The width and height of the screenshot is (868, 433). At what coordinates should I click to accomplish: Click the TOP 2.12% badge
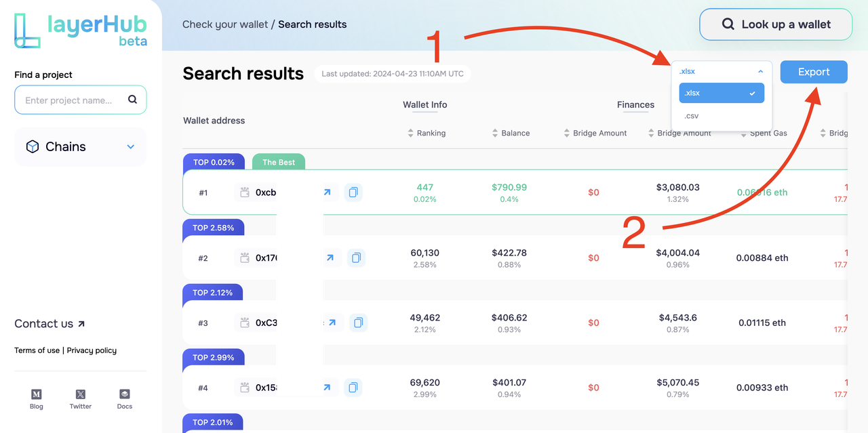coord(213,293)
